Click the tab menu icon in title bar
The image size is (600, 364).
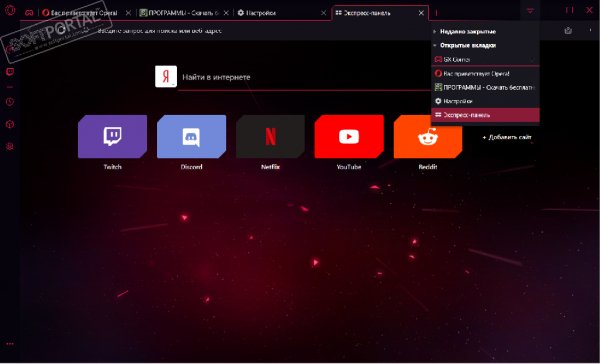pyautogui.click(x=530, y=11)
